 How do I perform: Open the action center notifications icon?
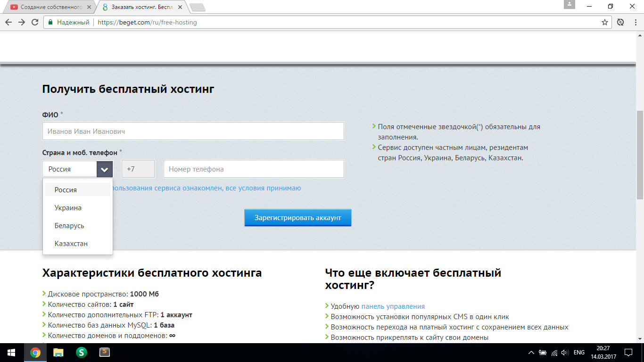[x=628, y=352]
